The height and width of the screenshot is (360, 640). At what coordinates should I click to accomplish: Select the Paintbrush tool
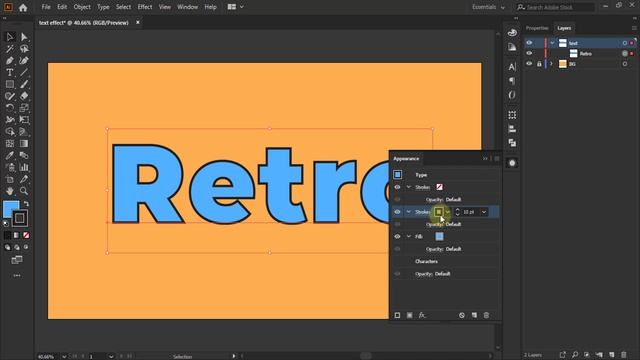[24, 84]
